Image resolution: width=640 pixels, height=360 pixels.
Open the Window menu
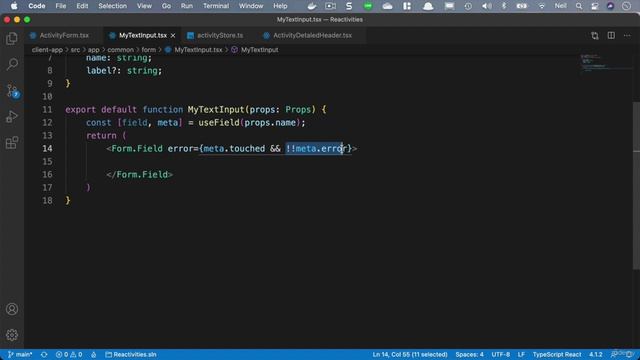pyautogui.click(x=251, y=6)
